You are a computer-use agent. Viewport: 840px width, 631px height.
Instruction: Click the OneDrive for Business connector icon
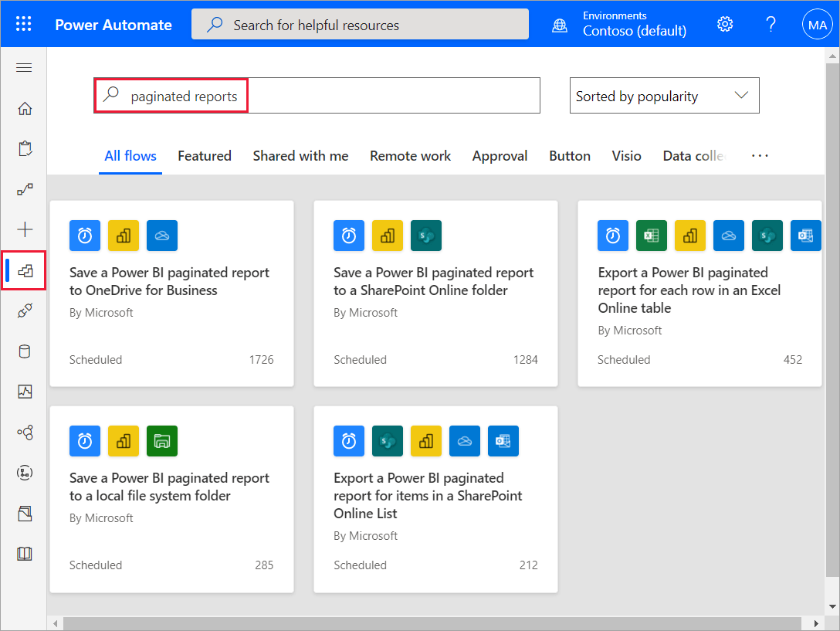(162, 236)
